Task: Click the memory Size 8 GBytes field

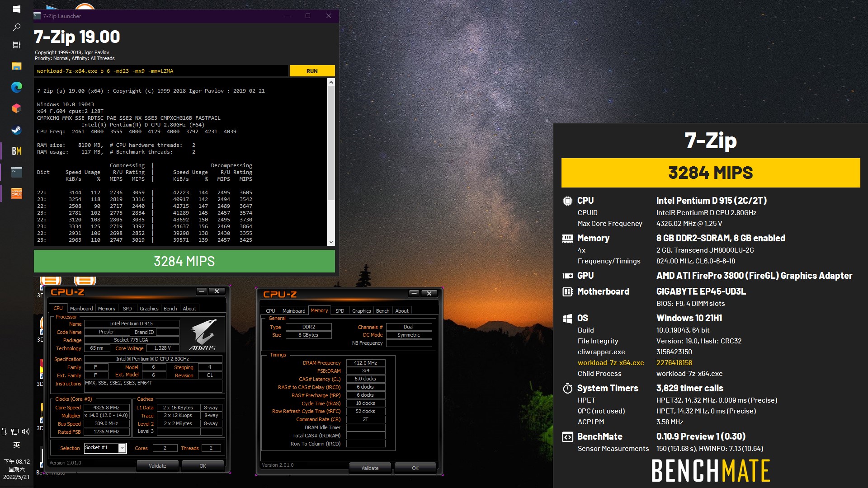Action: pyautogui.click(x=308, y=335)
